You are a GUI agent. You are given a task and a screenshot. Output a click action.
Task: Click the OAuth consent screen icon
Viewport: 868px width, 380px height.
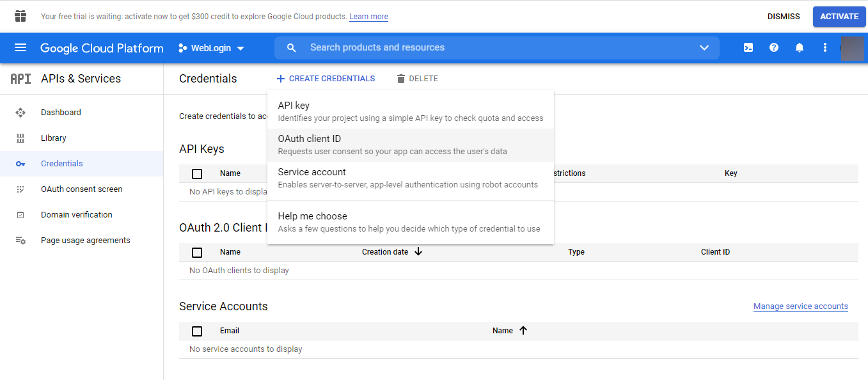[20, 189]
